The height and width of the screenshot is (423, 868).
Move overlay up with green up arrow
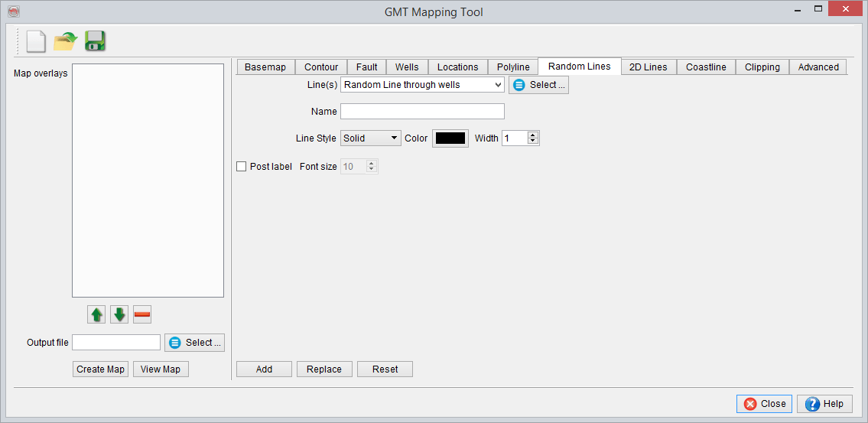coord(97,314)
